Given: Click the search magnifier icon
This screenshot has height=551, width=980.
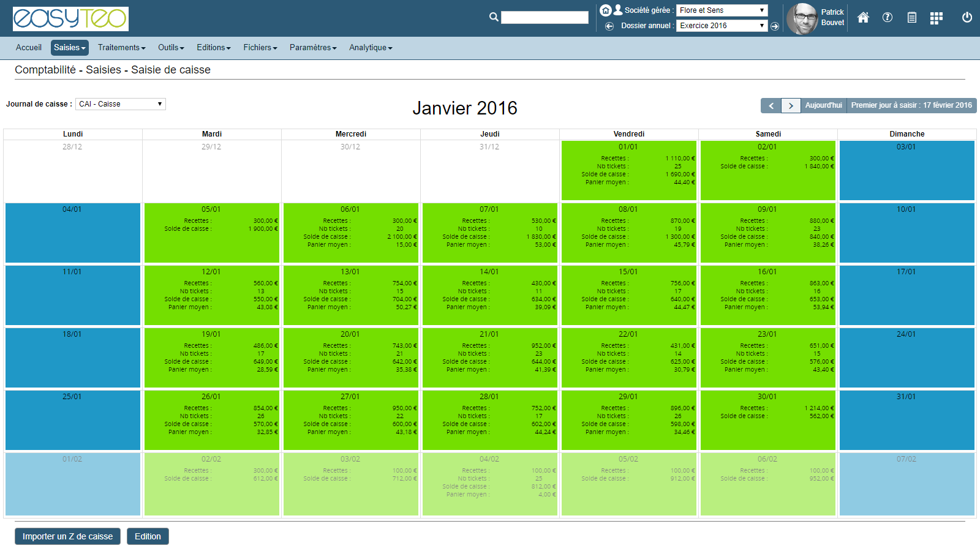Looking at the screenshot, I should (x=494, y=17).
